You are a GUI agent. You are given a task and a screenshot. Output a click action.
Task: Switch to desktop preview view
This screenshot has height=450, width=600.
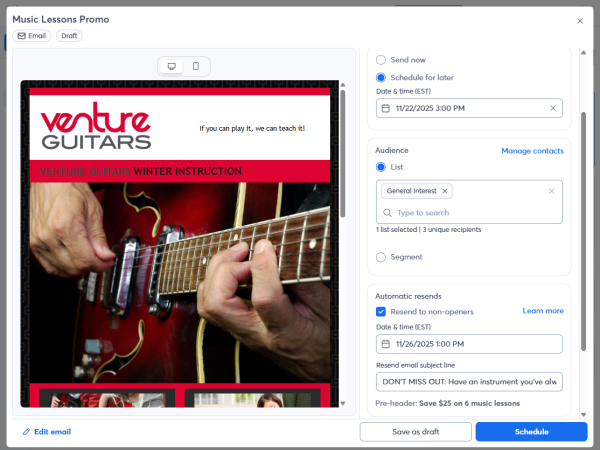[x=172, y=66]
